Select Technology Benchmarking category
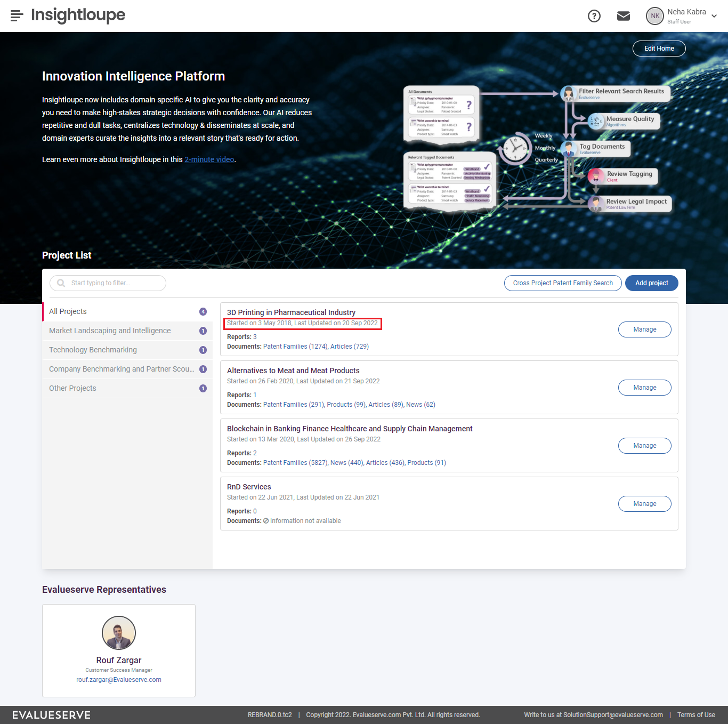This screenshot has width=728, height=724. click(x=127, y=350)
